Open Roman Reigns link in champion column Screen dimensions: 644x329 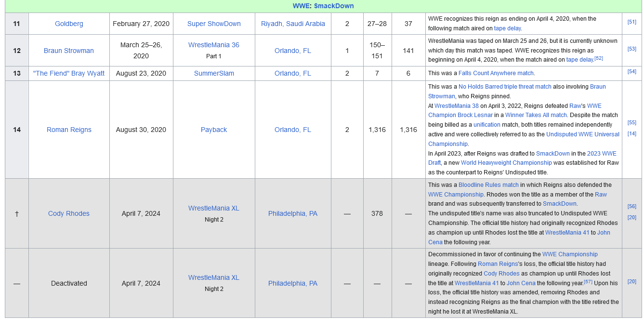[x=69, y=130]
